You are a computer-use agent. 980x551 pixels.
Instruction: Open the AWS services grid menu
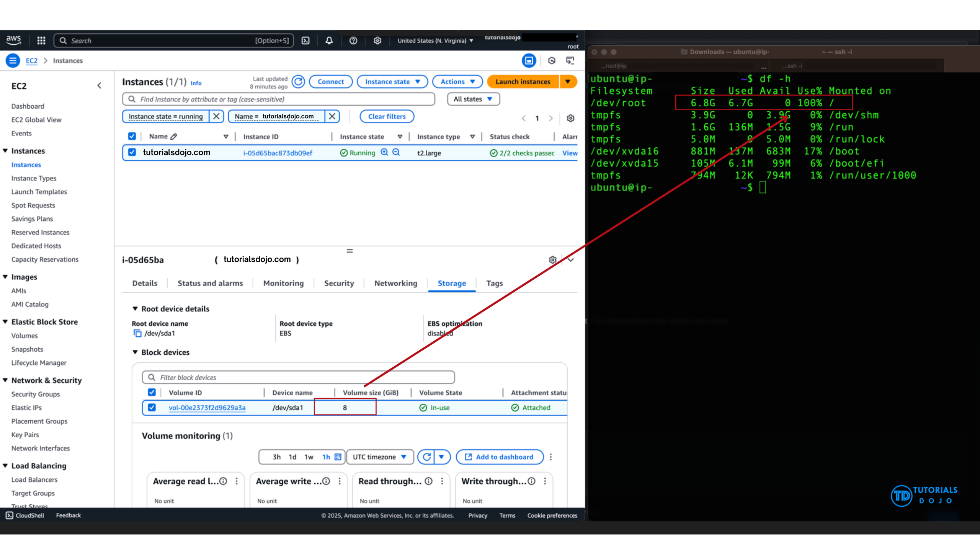41,40
